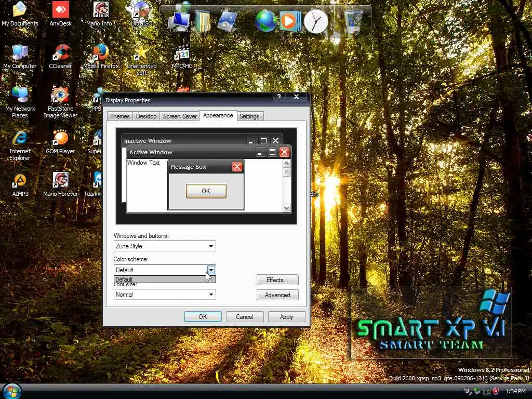Confirm with the dialog OK button

pos(203,316)
